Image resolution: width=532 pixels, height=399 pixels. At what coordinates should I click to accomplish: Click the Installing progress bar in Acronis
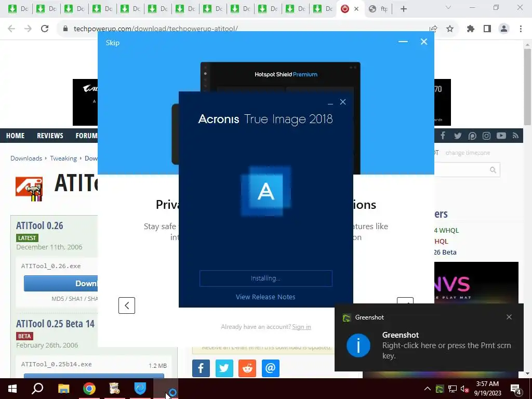point(266,278)
